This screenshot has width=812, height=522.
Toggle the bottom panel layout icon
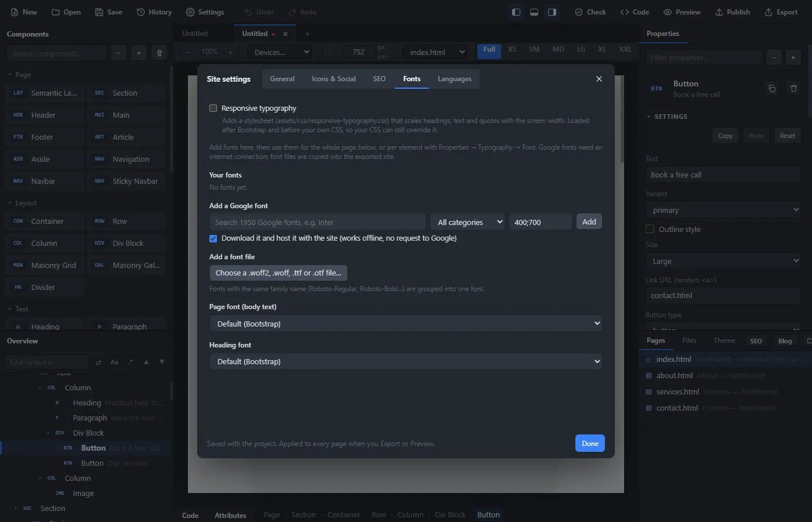(534, 12)
